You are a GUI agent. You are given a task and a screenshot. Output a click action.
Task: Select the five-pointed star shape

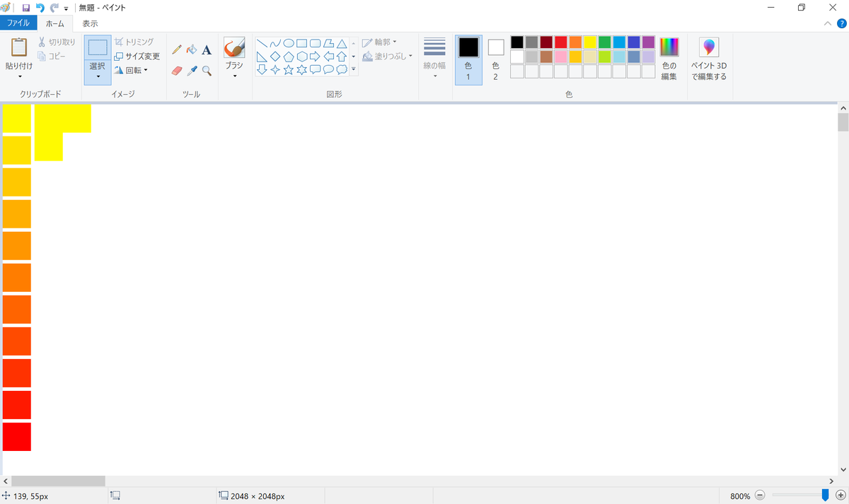point(288,69)
